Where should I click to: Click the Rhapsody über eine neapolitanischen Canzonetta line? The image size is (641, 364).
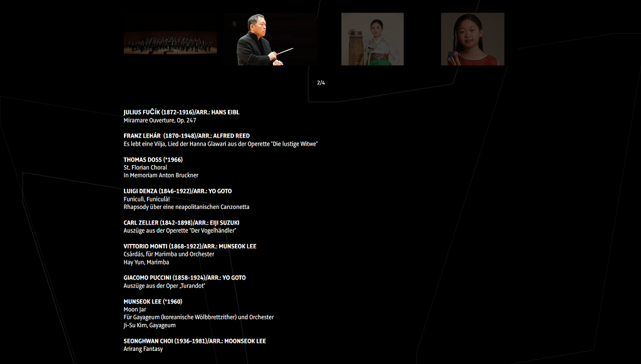[x=187, y=207]
